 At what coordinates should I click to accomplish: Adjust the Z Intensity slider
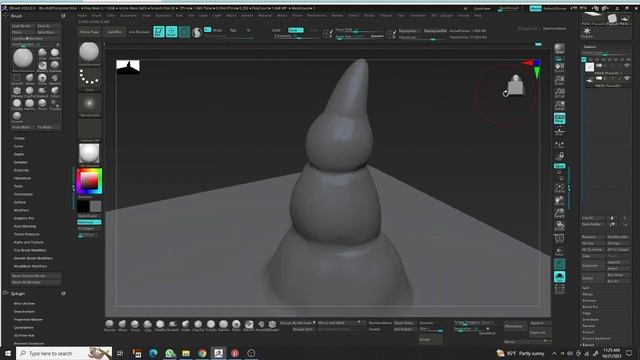click(x=296, y=36)
